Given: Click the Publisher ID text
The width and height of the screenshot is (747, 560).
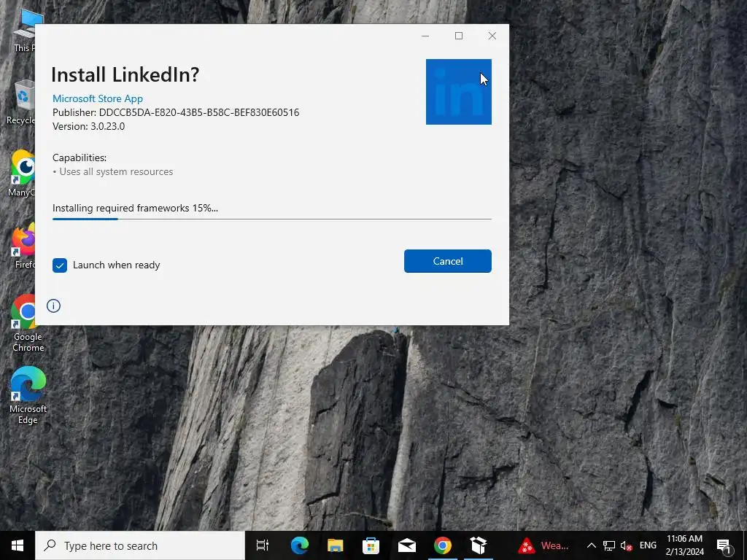Looking at the screenshot, I should (x=176, y=112).
